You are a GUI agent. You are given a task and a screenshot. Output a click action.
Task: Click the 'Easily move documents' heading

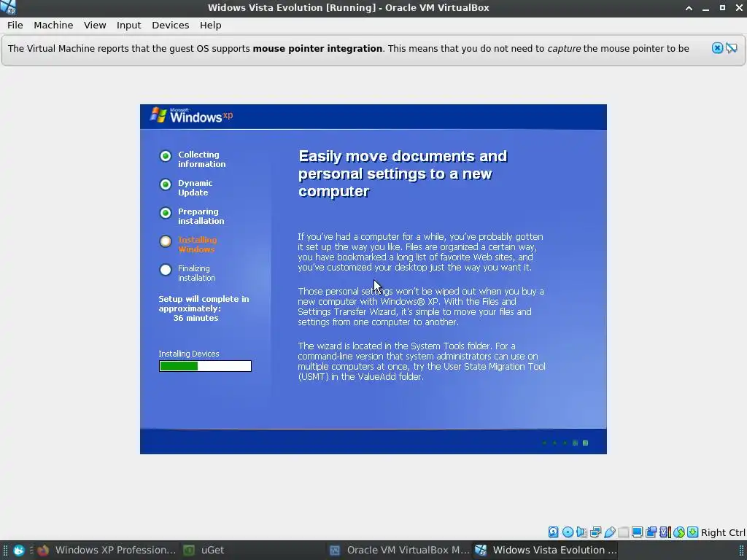point(403,174)
